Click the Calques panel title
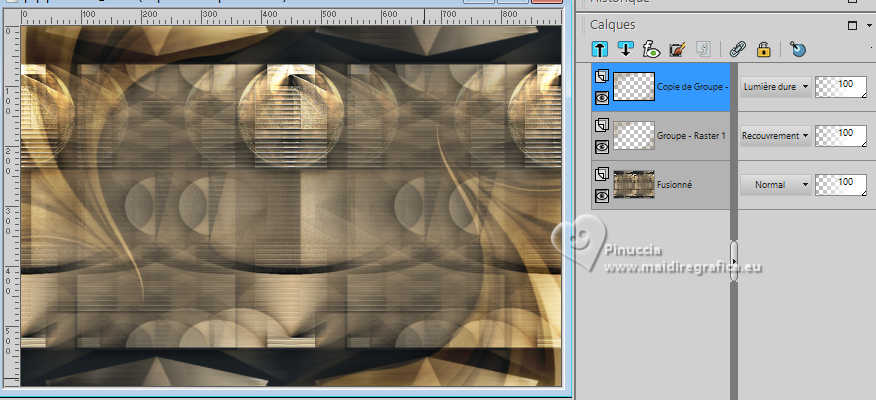The height and width of the screenshot is (400, 876). coord(612,25)
